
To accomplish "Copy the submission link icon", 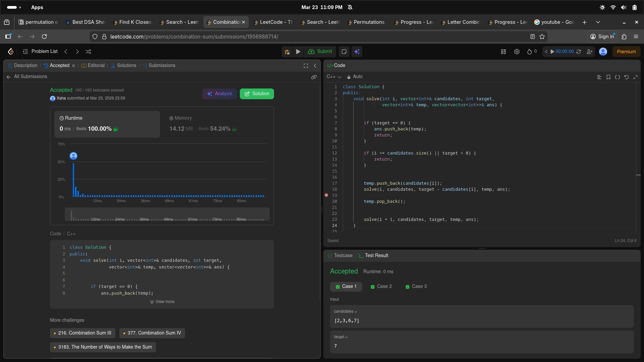I will 314,77.
